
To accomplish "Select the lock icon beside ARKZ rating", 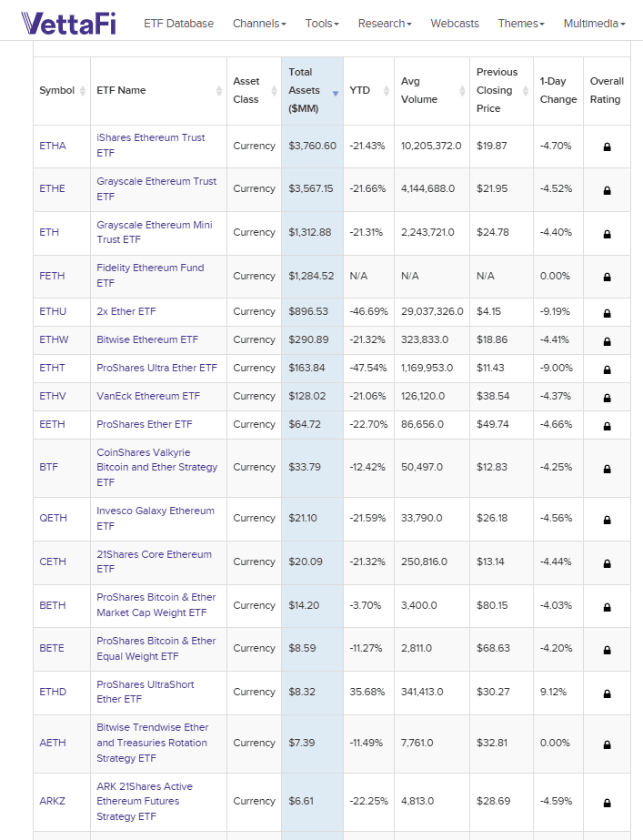I will (x=607, y=802).
